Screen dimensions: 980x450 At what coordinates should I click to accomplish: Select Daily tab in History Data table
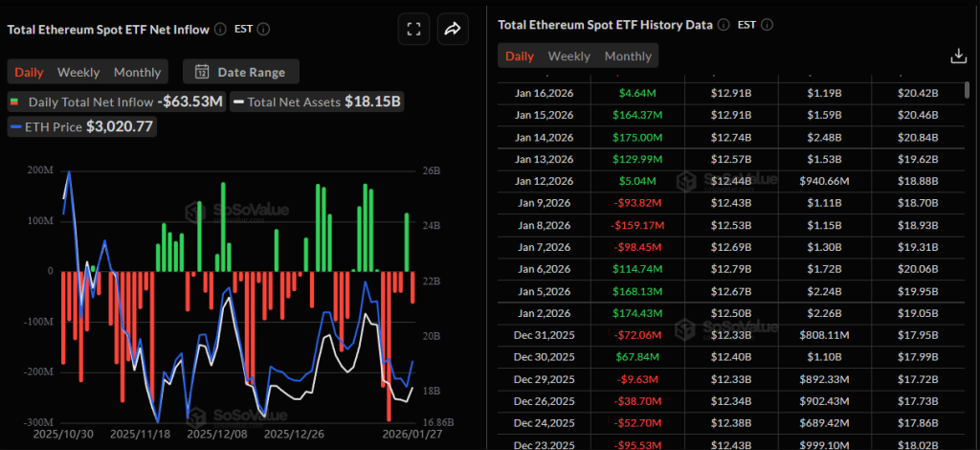[520, 56]
